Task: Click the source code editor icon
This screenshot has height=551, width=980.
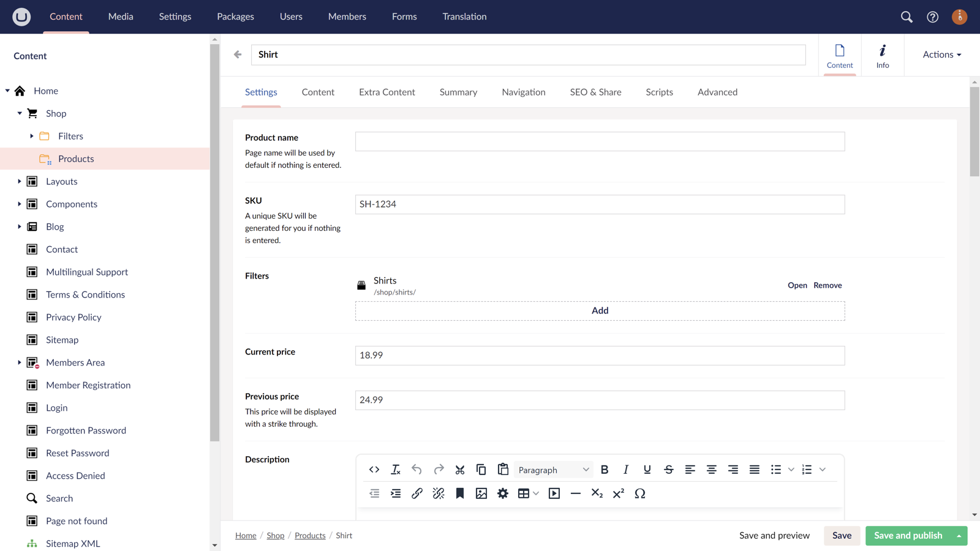Action: (x=374, y=470)
